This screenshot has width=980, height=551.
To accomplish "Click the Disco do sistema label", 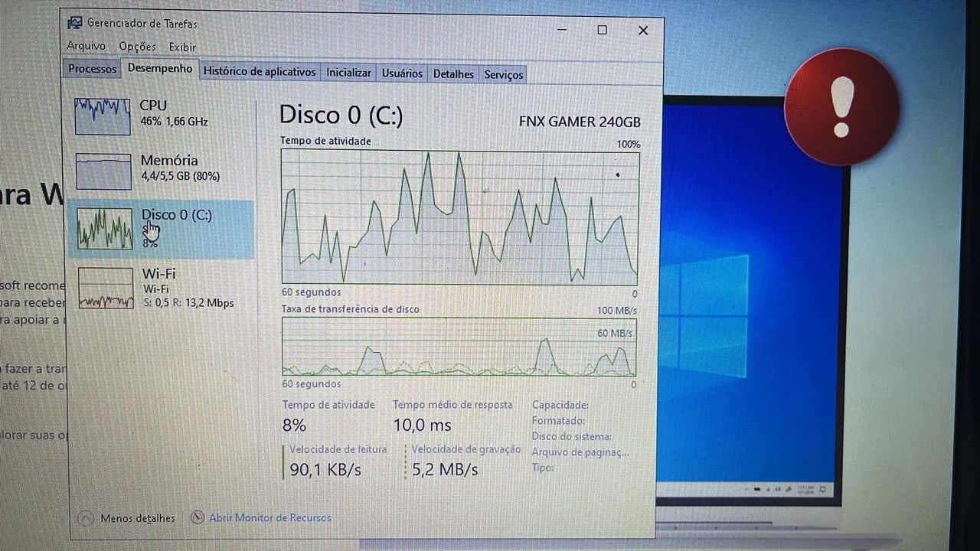I will coord(572,436).
